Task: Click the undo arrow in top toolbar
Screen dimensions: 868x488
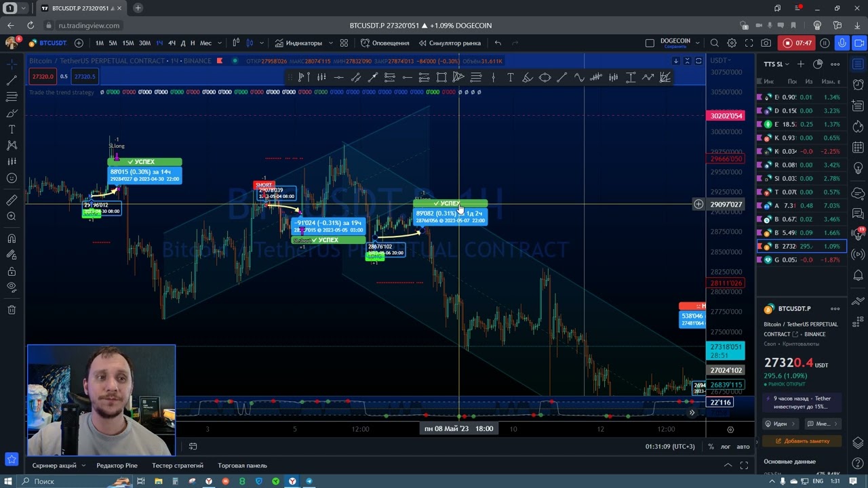Action: tap(498, 43)
